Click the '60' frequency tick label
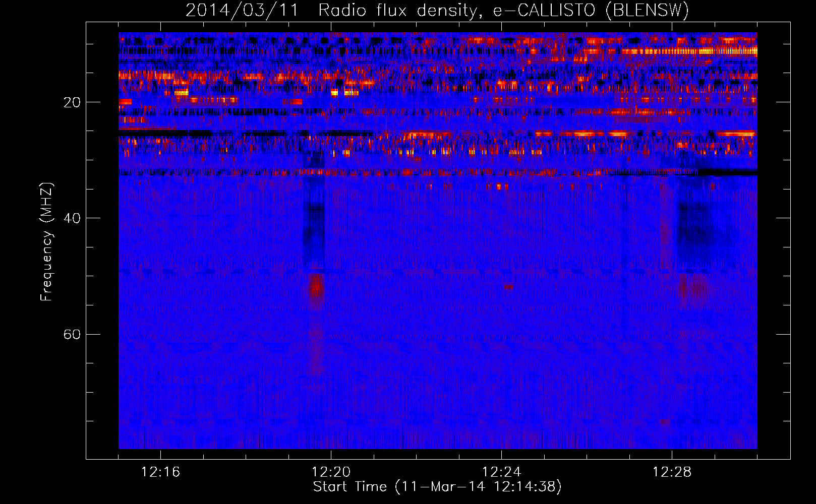 pos(72,334)
